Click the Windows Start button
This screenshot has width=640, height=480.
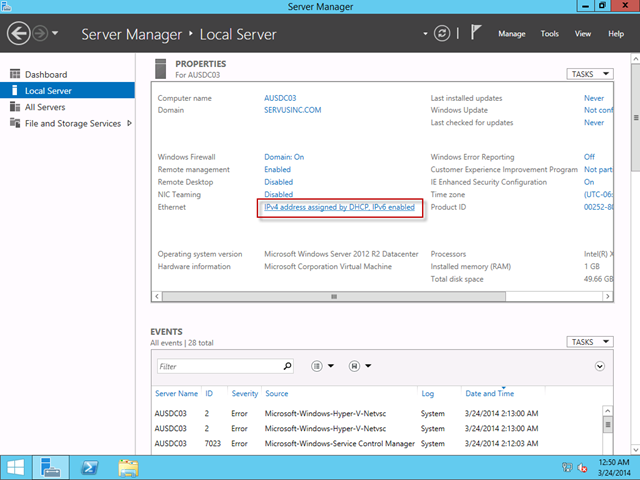pyautogui.click(x=16, y=467)
